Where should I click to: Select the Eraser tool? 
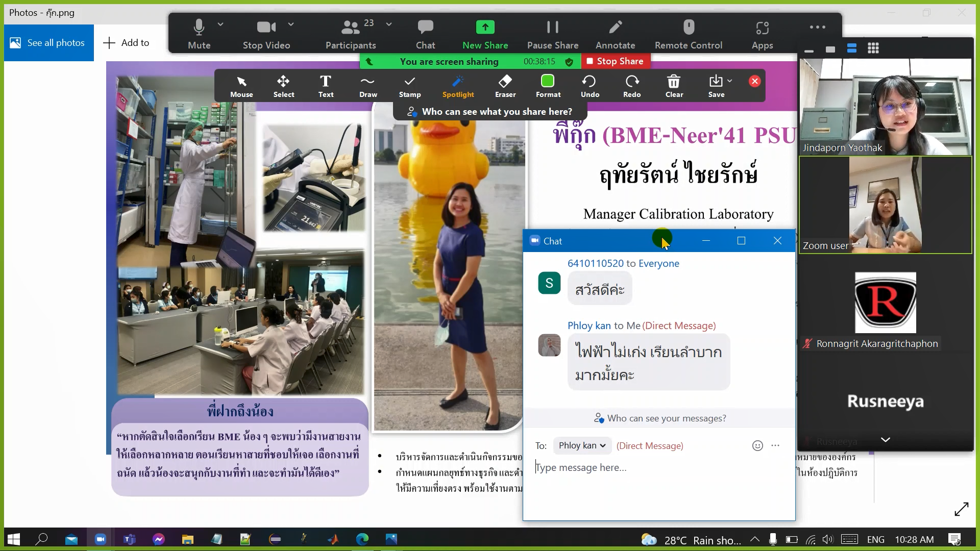point(505,86)
